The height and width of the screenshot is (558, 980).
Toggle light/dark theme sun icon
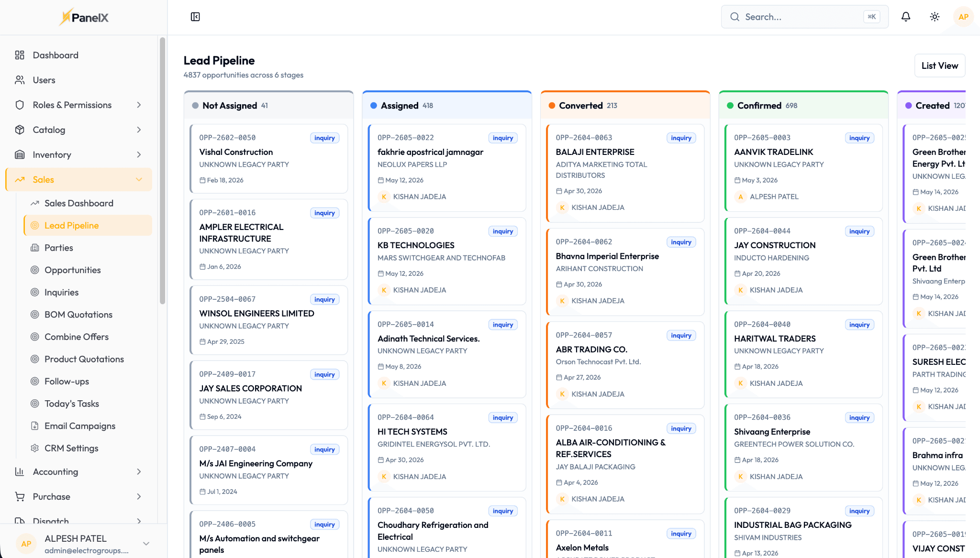pos(935,17)
